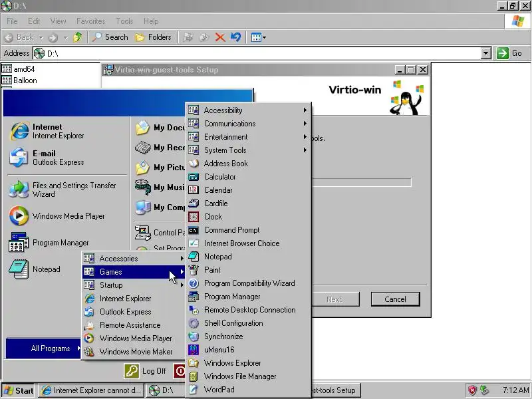
Task: Open the Address bar dropdown arrow
Action: click(x=486, y=53)
